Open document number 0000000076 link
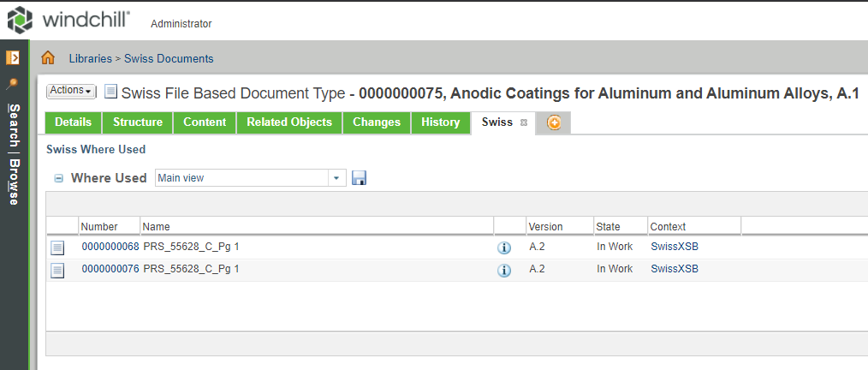 coord(110,269)
